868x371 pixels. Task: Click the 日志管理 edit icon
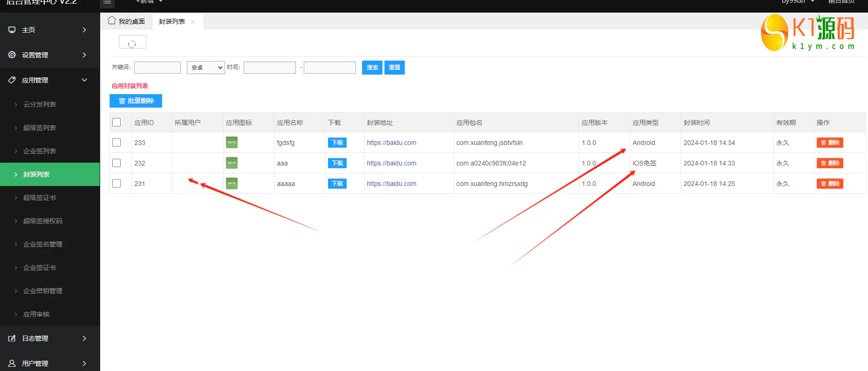(x=12, y=338)
